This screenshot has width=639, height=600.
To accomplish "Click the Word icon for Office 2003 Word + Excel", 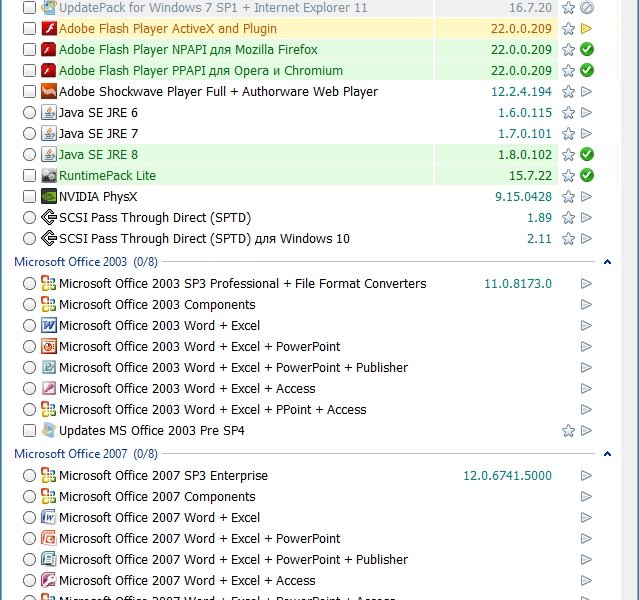I will tap(49, 325).
